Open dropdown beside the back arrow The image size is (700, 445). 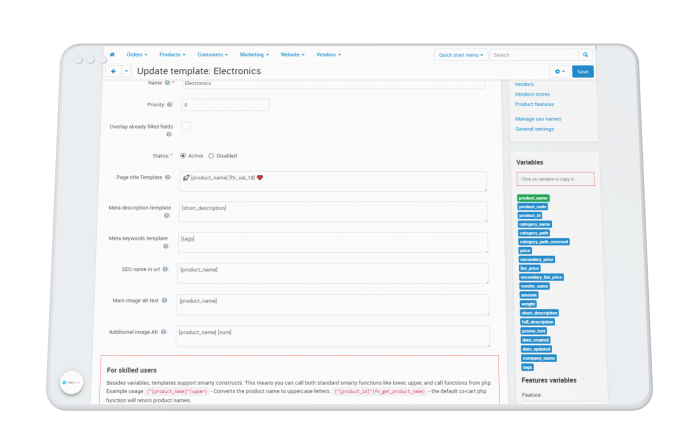tap(126, 71)
